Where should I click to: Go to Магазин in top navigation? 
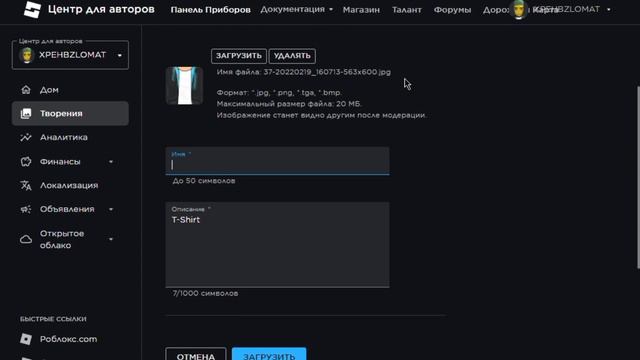361,10
